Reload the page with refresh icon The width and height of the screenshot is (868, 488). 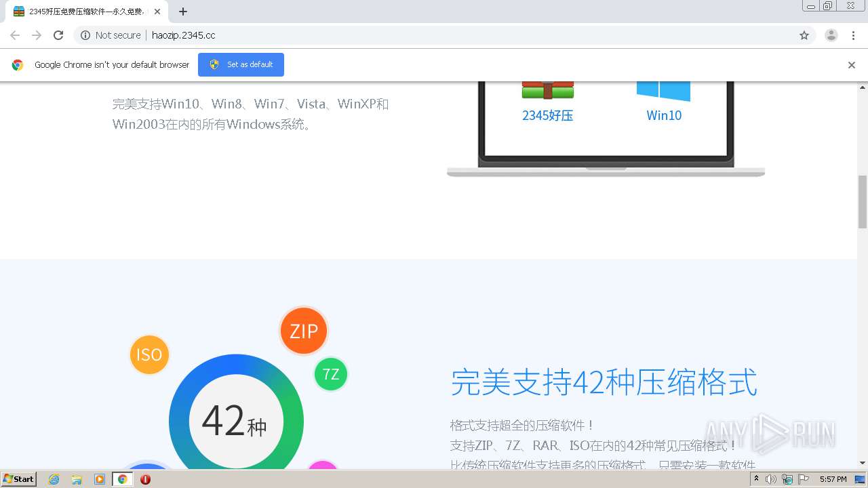[x=58, y=35]
